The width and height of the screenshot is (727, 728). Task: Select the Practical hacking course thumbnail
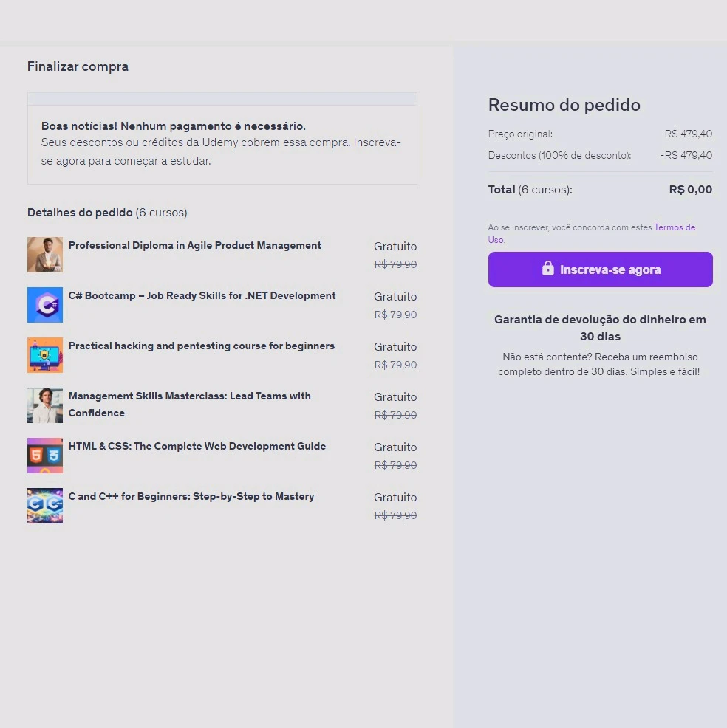pyautogui.click(x=45, y=355)
